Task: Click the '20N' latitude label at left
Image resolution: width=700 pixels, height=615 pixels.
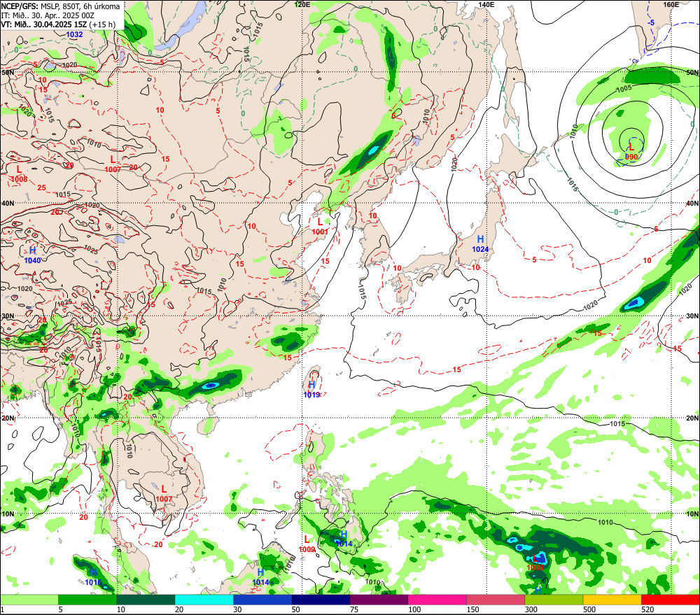Action: pos(8,418)
